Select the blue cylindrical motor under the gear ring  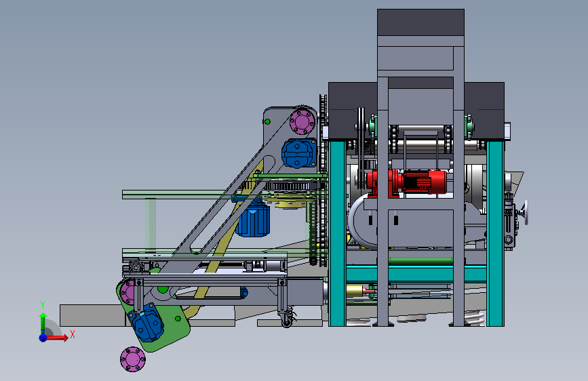coord(253,218)
